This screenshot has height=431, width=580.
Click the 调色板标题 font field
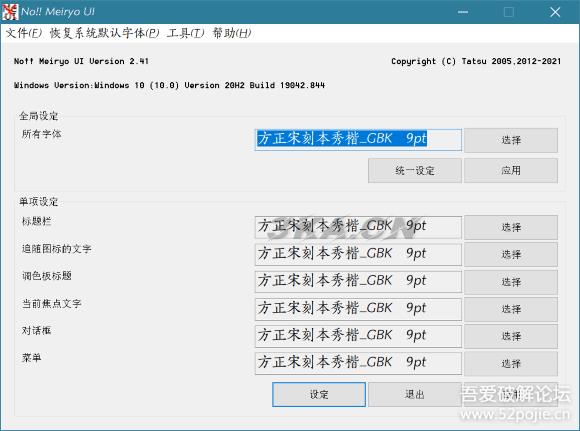pos(358,282)
